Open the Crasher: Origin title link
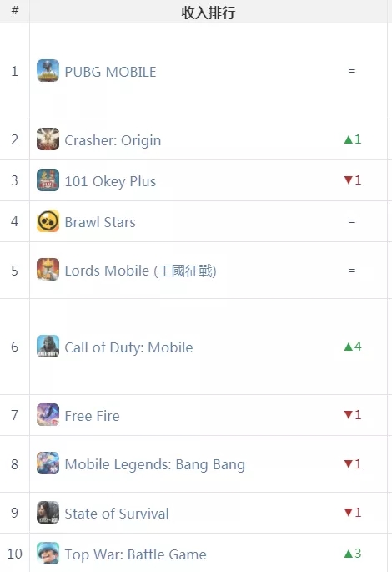The width and height of the screenshot is (392, 572). [113, 140]
